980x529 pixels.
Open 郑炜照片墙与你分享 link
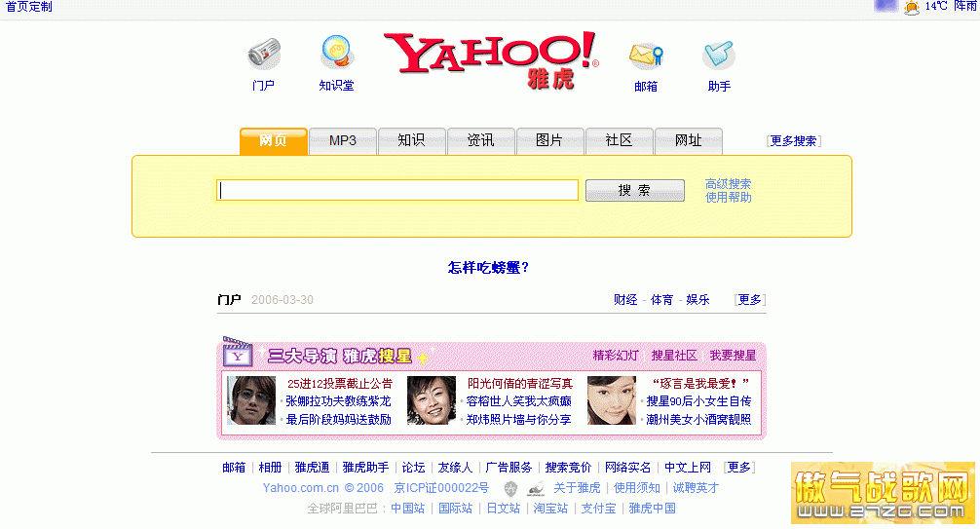pyautogui.click(x=519, y=420)
